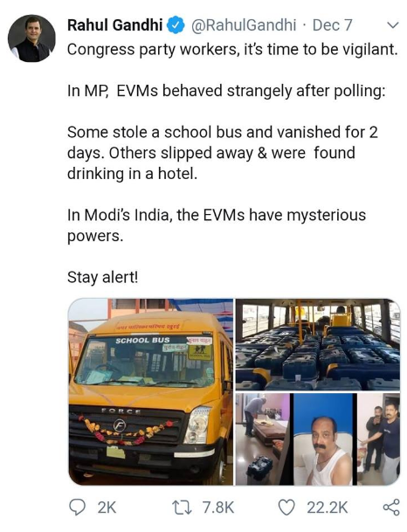Screen dimensions: 407x532
Task: Click the 7.8K retweets count
Action: (x=218, y=508)
